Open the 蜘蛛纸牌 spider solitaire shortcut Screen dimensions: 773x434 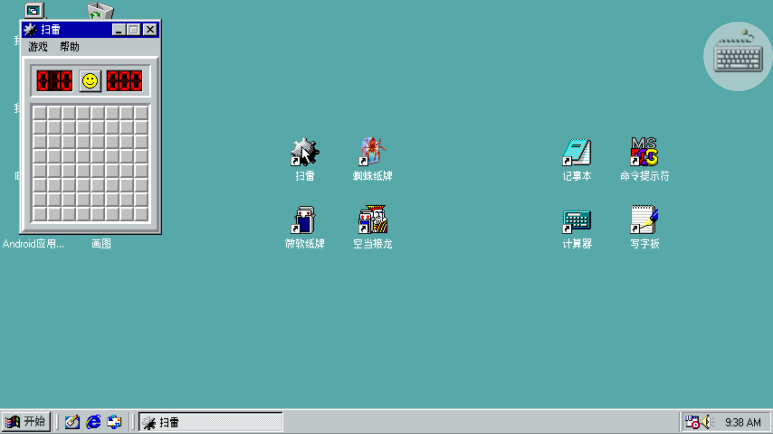point(372,153)
